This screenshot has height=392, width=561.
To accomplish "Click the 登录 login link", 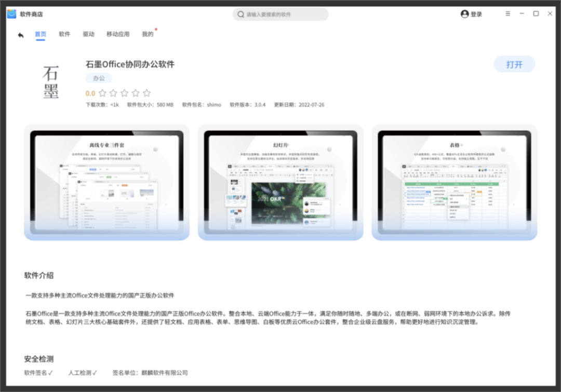I will (x=476, y=15).
